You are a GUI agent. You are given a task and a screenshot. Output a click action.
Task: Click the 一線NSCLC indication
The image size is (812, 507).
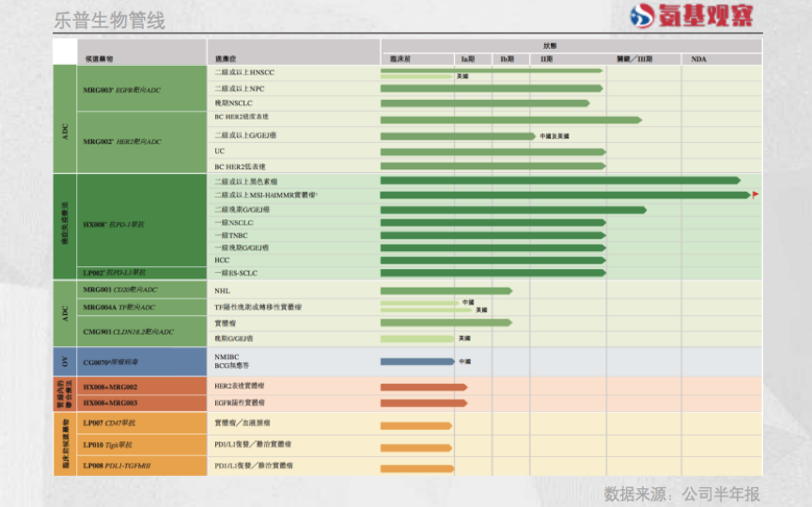(234, 222)
